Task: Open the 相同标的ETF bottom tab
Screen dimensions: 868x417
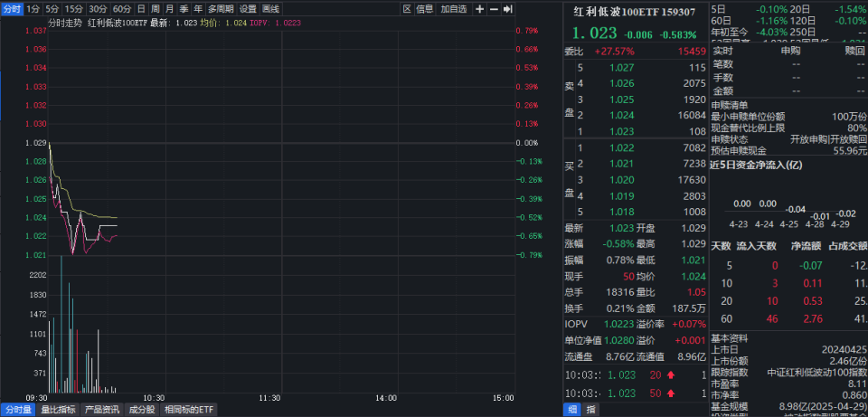Action: click(x=188, y=410)
